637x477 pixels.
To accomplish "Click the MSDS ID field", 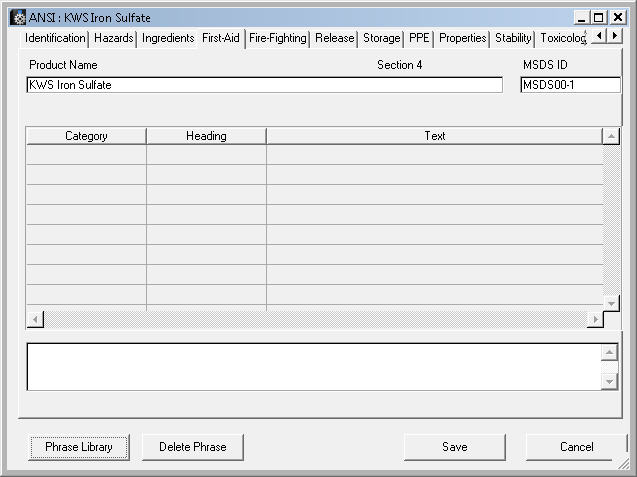I will click(570, 85).
